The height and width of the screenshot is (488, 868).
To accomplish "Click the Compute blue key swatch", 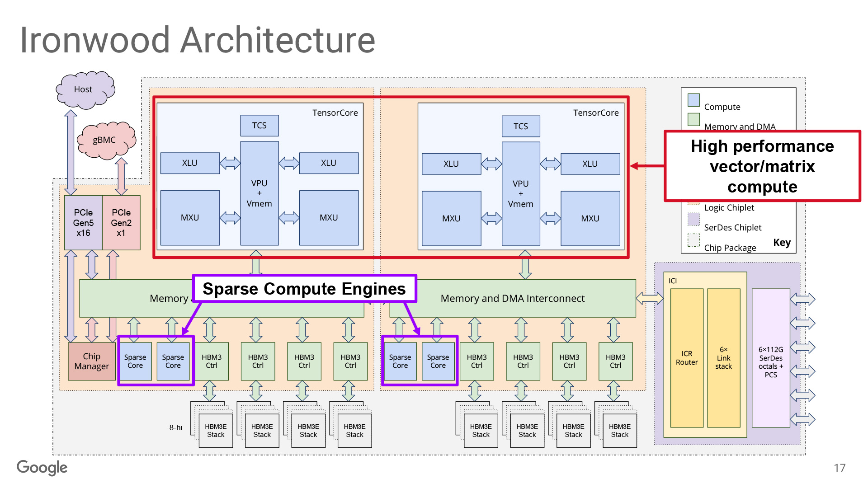I will click(x=693, y=100).
